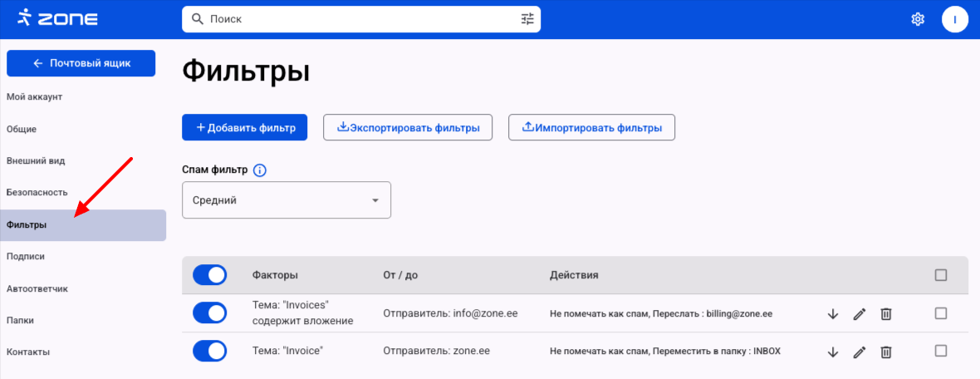The width and height of the screenshot is (980, 379).
Task: Delete the "Invoices" filter via trash icon
Action: 886,314
